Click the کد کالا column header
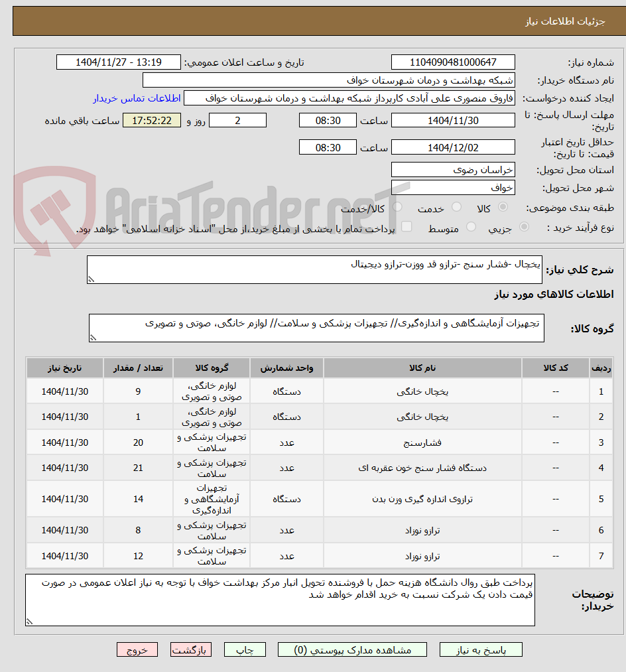The height and width of the screenshot is (672, 626). pos(556,368)
